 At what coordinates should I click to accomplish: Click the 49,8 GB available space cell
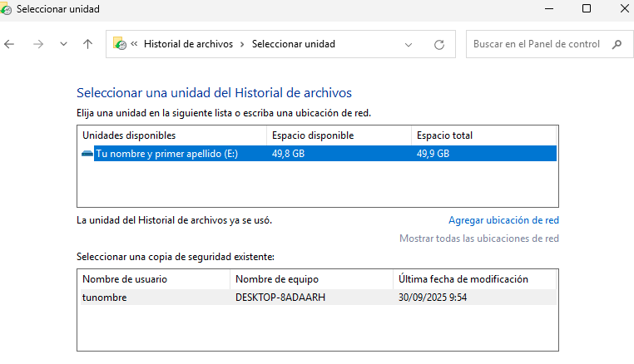288,154
